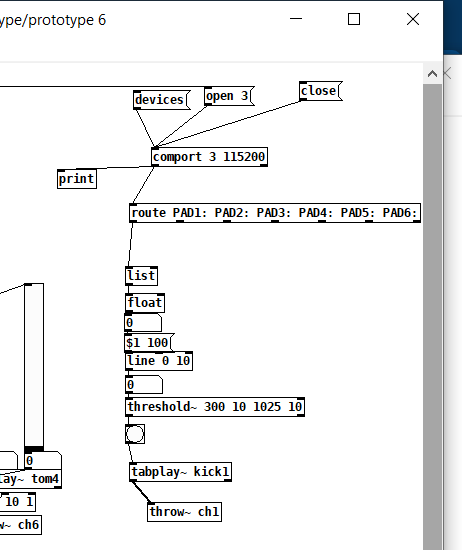Trigger the bang button above tabplay~ kick1
Screen dimensions: 471x550
click(x=135, y=434)
